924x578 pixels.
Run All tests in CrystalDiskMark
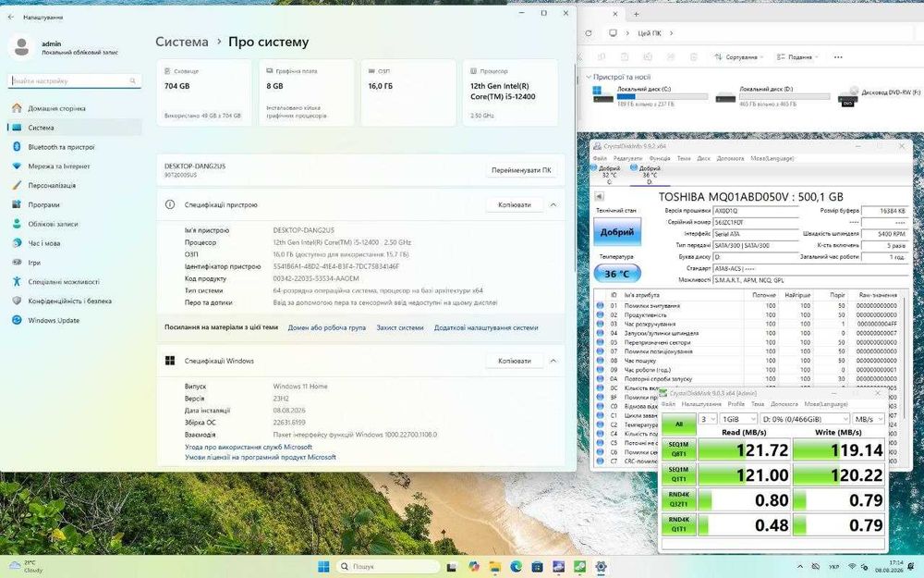[679, 424]
